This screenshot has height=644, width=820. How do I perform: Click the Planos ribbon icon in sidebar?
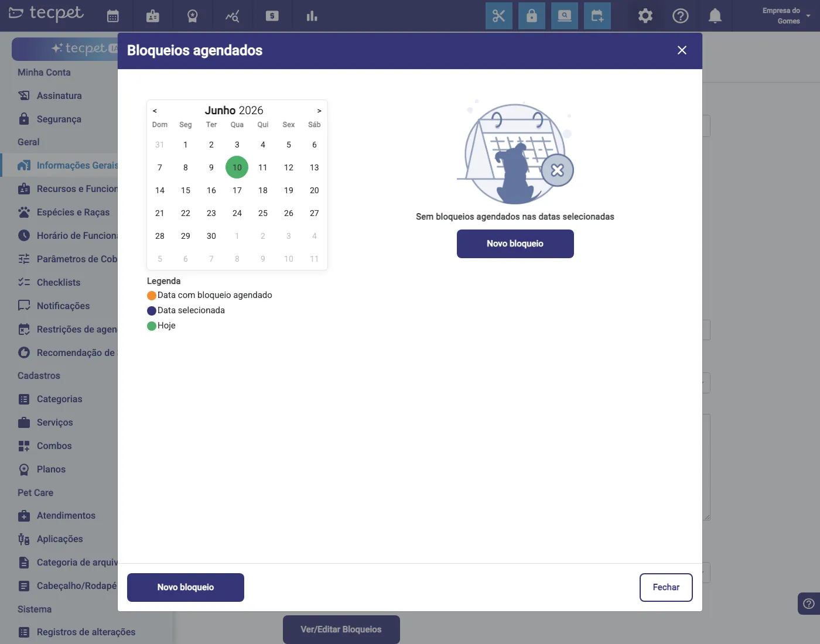click(24, 470)
